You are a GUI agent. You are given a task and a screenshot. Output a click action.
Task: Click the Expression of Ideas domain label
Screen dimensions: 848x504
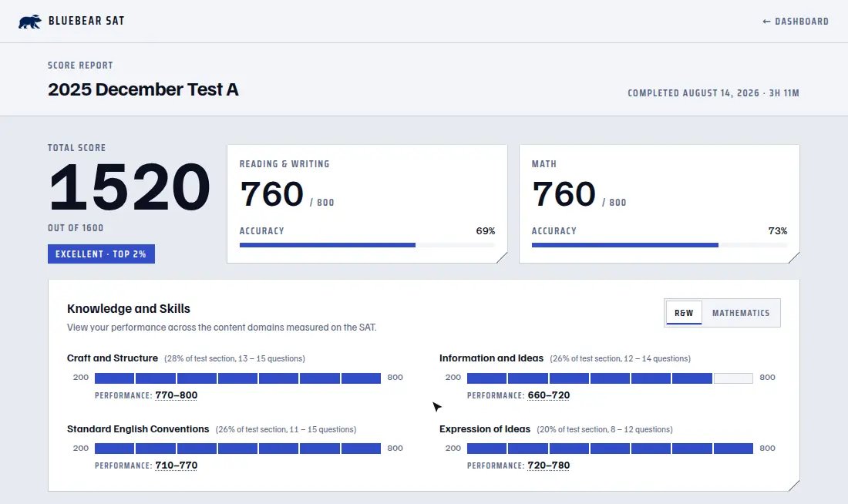coord(485,428)
